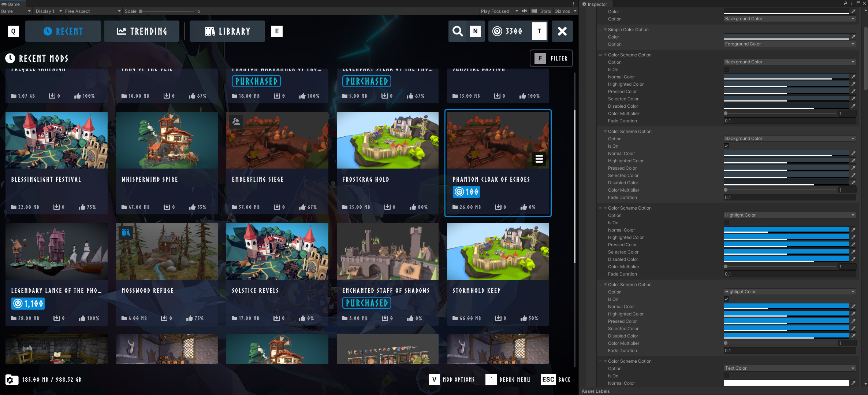Open the Display 1 dropdown

48,11
